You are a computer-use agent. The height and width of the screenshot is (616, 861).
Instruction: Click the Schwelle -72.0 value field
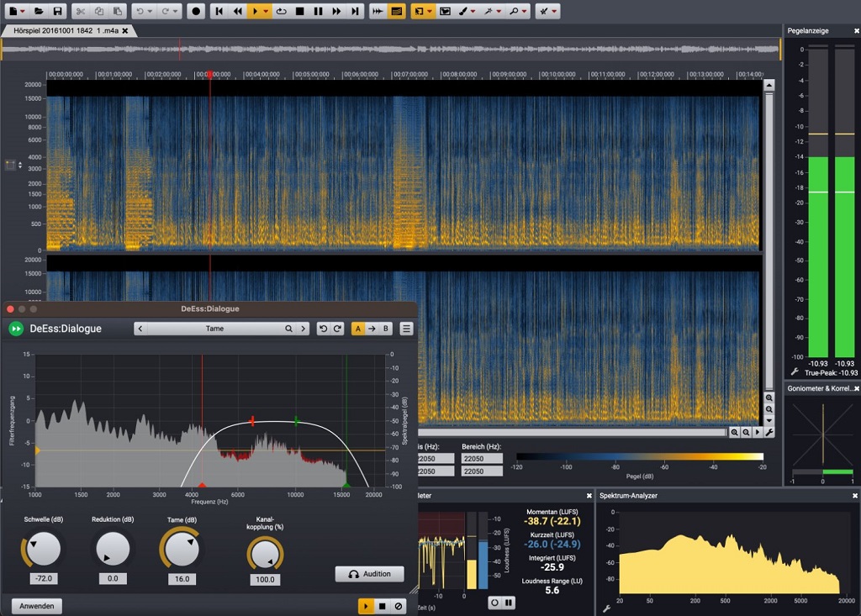pos(44,578)
